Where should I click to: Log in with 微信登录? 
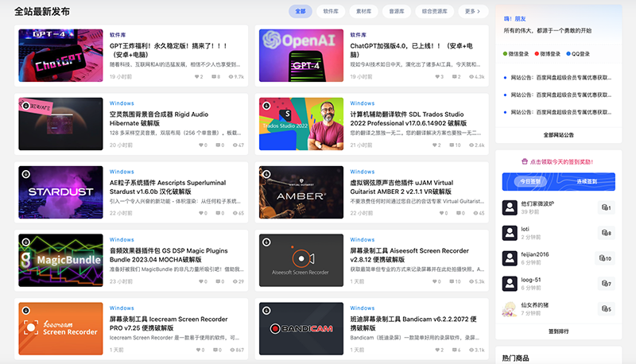point(515,54)
